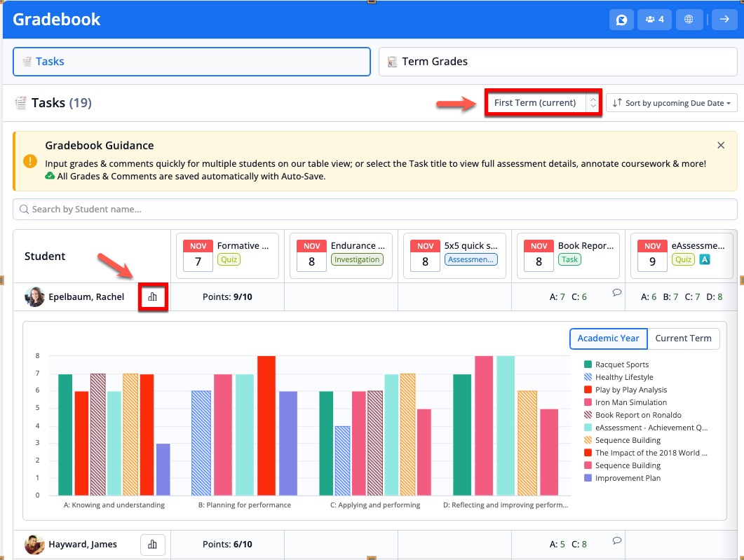Switch chart to Current Term view
The width and height of the screenshot is (744, 560).
tap(683, 338)
